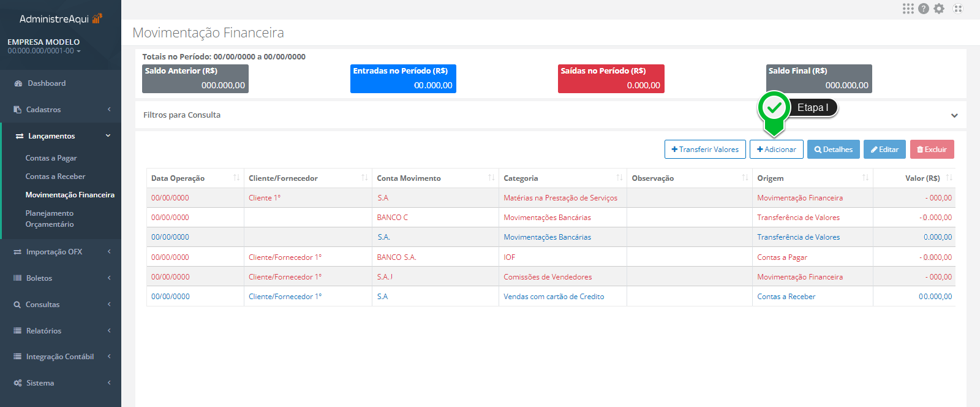This screenshot has height=407, width=980.
Task: Go to Contas a Receber page
Action: [55, 177]
